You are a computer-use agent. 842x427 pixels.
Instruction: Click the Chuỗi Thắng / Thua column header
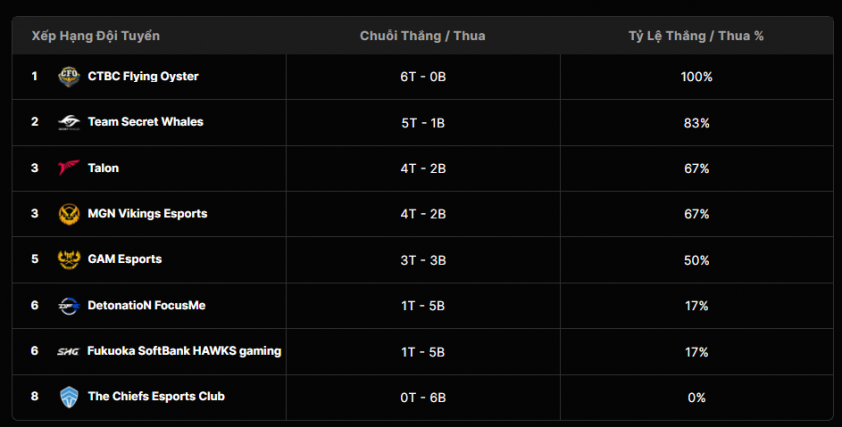[x=423, y=36]
